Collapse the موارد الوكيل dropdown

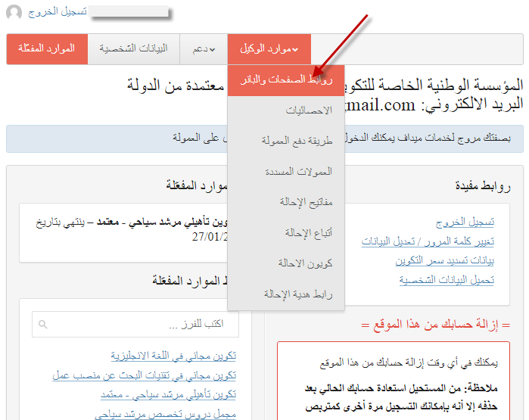(x=269, y=49)
